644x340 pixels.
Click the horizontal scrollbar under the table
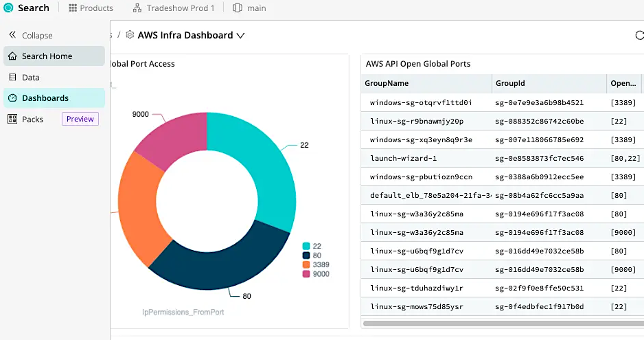tap(503, 324)
